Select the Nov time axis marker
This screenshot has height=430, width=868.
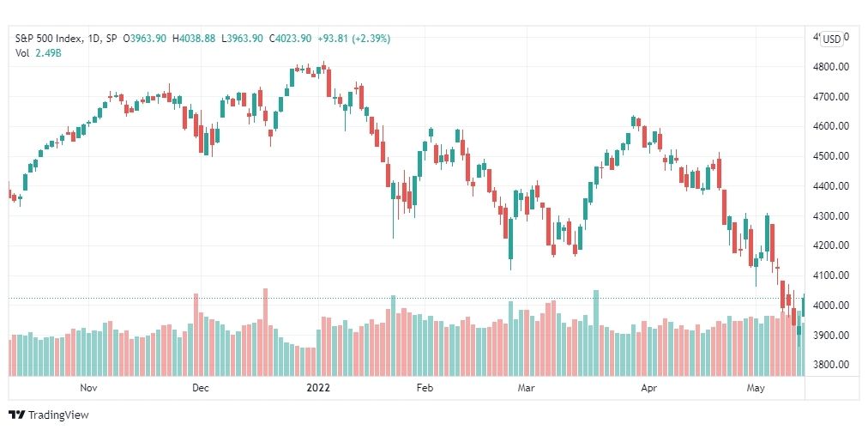click(88, 388)
